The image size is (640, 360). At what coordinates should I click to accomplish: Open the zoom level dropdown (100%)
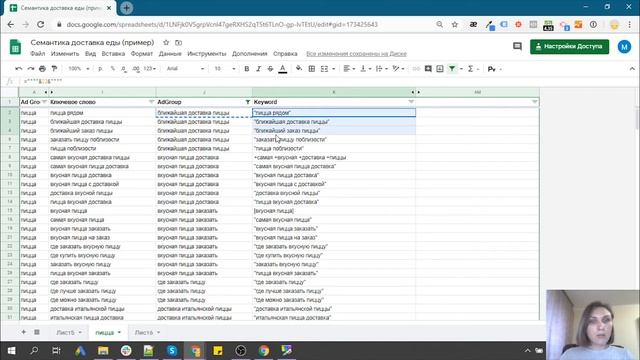[79, 69]
